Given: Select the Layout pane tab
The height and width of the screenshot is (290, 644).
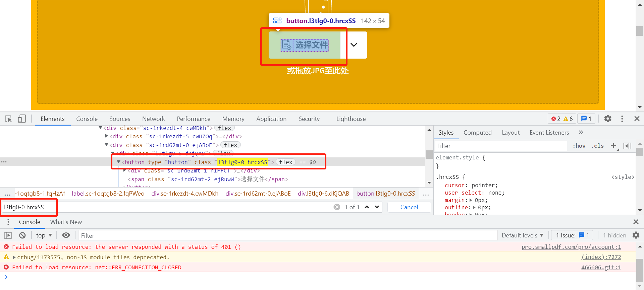Looking at the screenshot, I should (511, 133).
